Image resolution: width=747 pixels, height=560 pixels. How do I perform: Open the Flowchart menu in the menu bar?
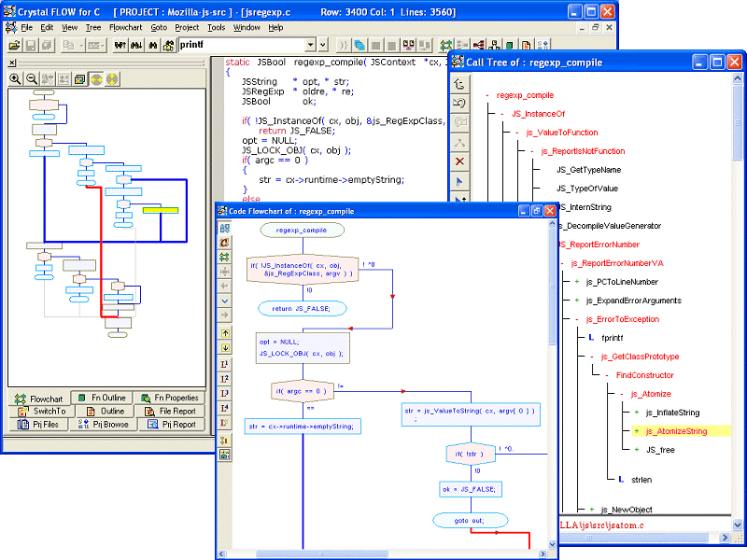128,27
